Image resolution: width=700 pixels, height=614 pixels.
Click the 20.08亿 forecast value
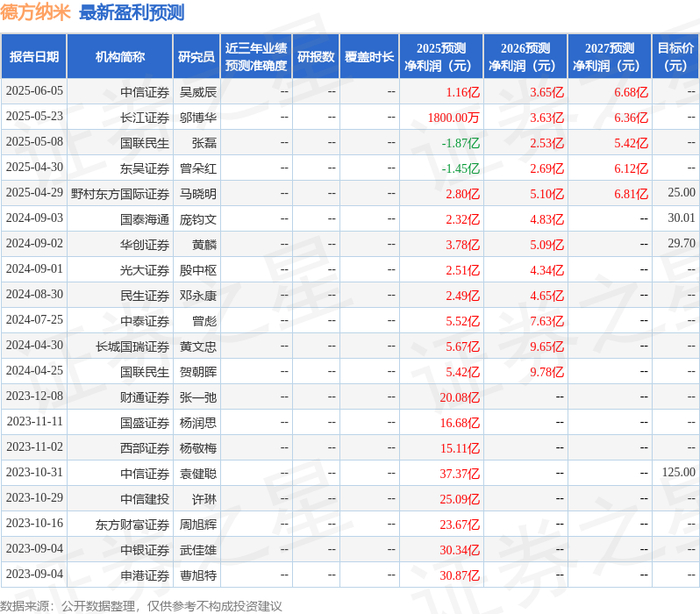click(460, 398)
